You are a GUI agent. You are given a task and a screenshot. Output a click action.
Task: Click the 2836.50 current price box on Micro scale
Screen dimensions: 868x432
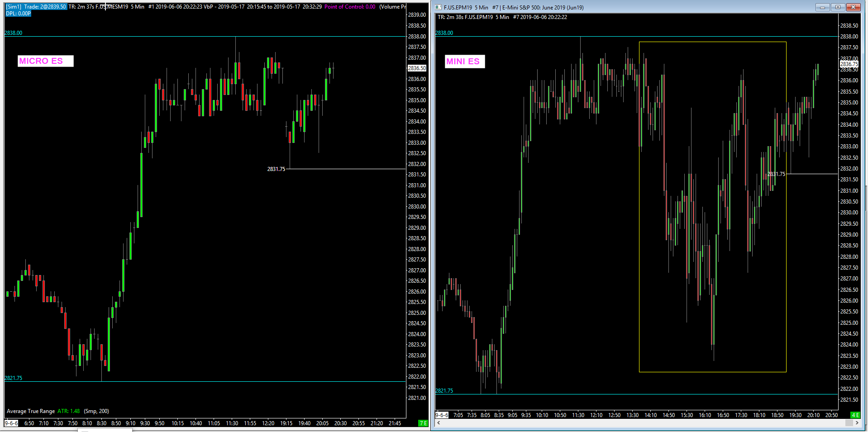click(417, 68)
